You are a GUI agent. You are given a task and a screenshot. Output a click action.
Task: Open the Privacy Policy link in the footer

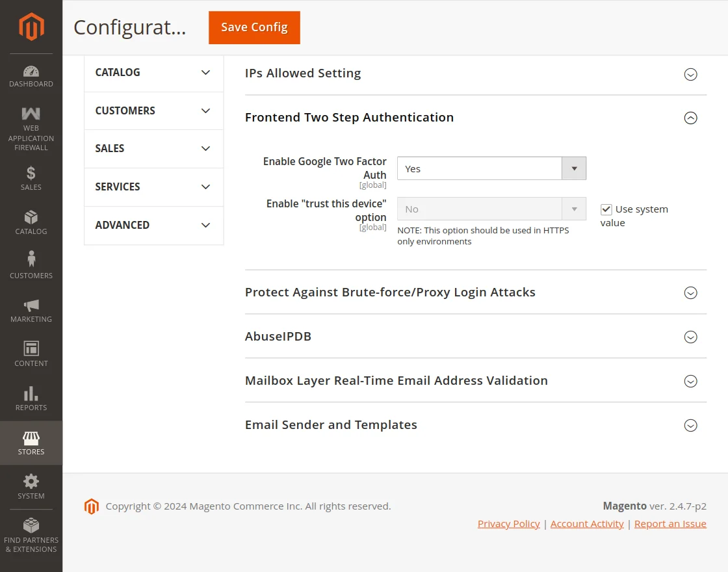[508, 523]
